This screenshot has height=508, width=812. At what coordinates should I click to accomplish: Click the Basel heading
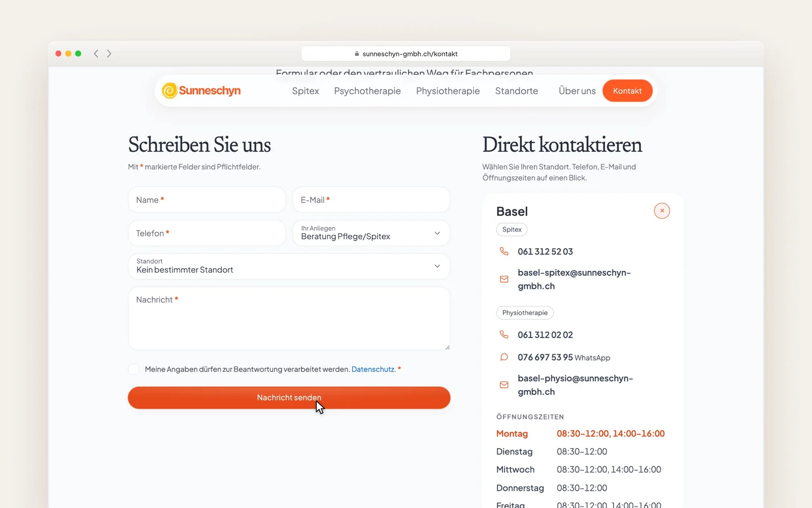[x=512, y=211]
